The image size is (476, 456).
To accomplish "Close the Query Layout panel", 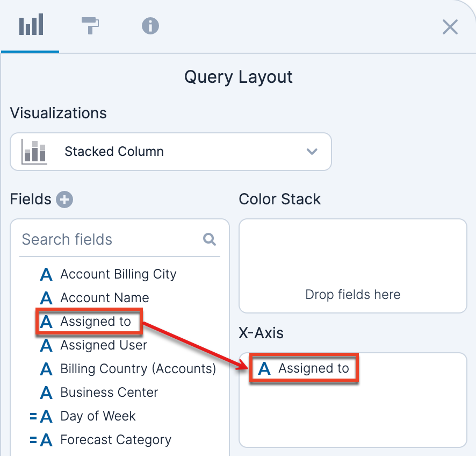I will click(450, 27).
